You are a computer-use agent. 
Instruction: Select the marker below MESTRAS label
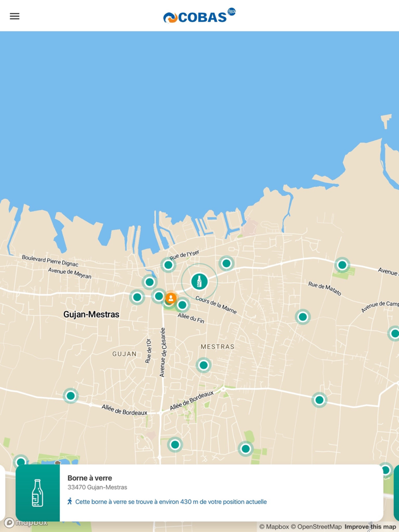click(203, 365)
